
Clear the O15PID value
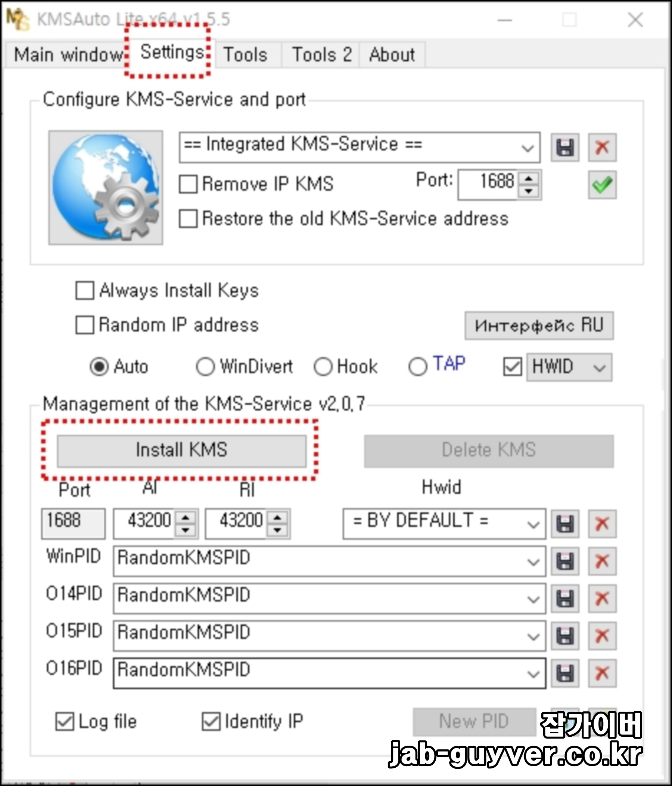602,636
